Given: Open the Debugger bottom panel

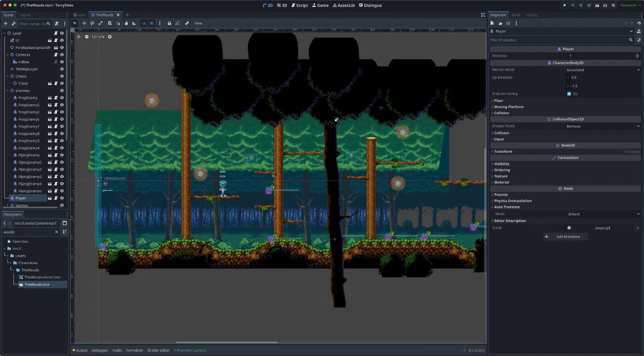Looking at the screenshot, I should [x=99, y=351].
